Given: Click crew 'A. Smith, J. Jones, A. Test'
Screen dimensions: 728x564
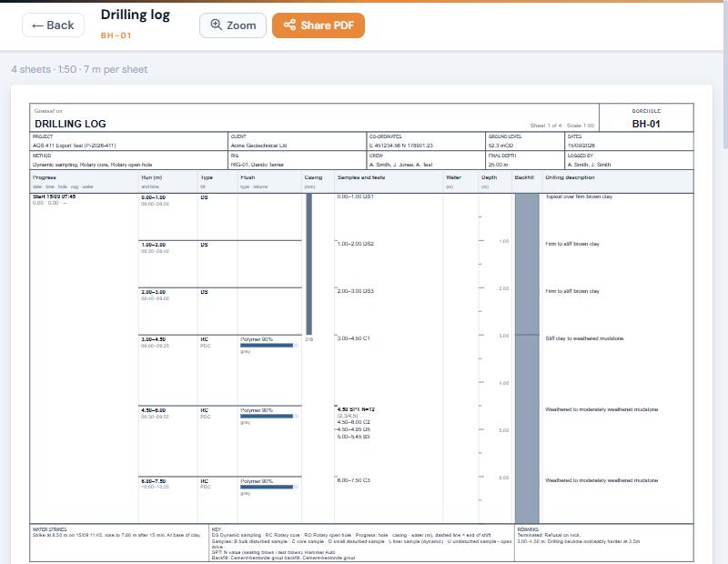Looking at the screenshot, I should coord(400,165).
